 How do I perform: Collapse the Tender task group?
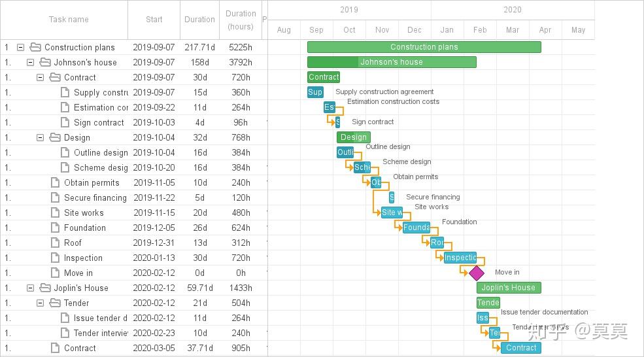click(x=41, y=303)
